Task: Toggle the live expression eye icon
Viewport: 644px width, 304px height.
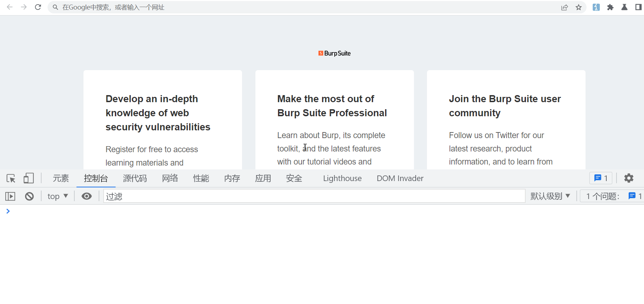Action: 87,196
